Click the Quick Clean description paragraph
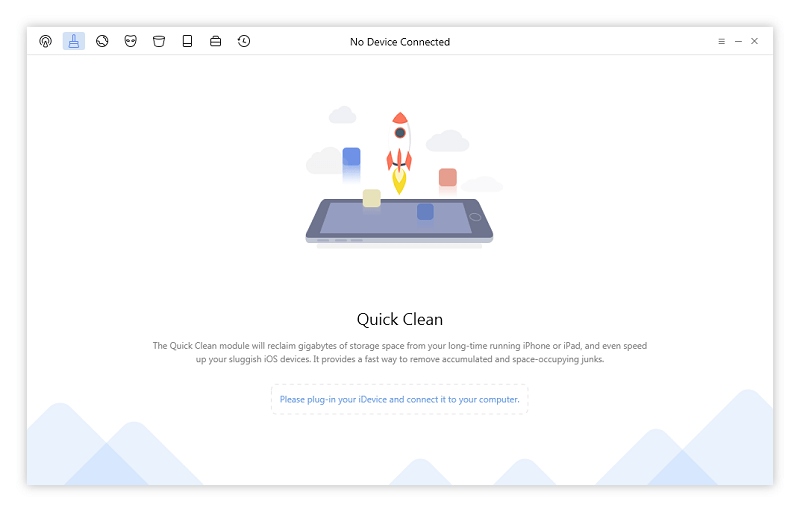Image resolution: width=800 pixels, height=512 pixels. (400, 352)
